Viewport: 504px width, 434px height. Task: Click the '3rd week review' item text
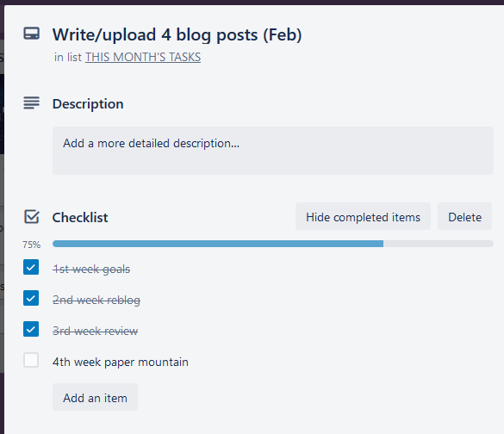click(96, 331)
